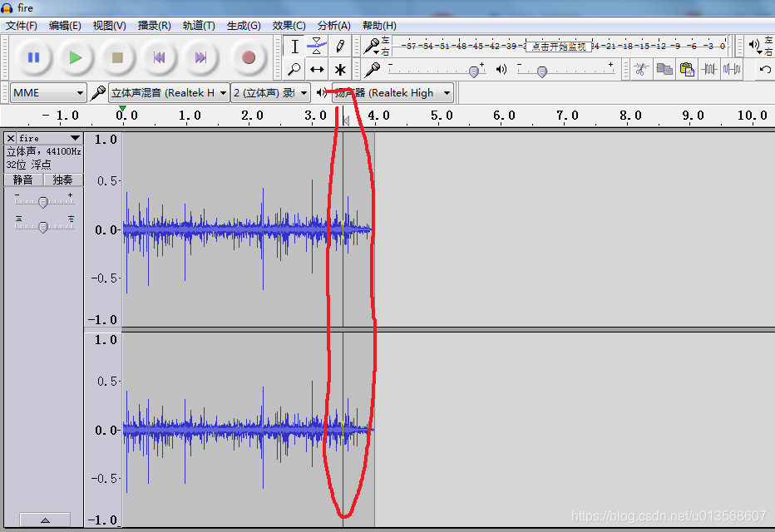
Task: Open the recording device dropdown (立体声混音)
Action: click(x=169, y=93)
